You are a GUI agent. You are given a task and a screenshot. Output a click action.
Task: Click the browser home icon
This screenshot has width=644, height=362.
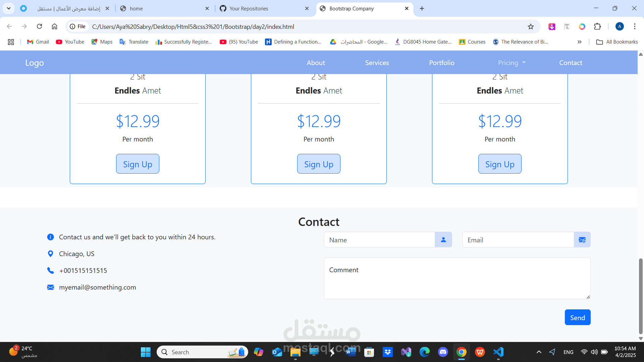pyautogui.click(x=54, y=26)
